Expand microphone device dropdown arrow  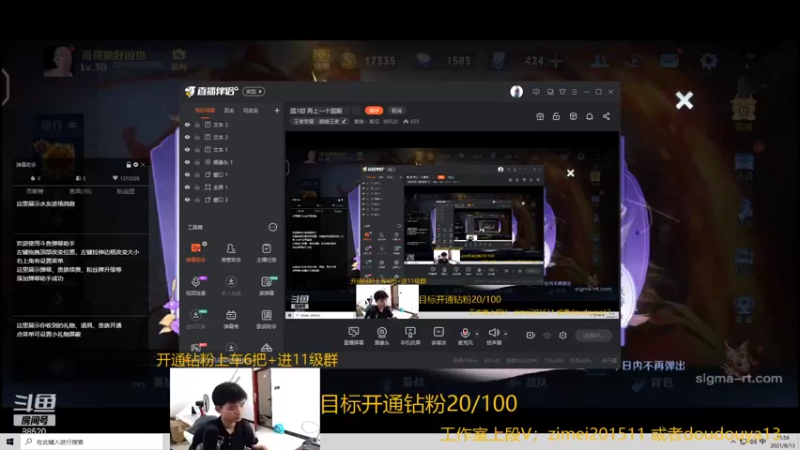click(477, 334)
